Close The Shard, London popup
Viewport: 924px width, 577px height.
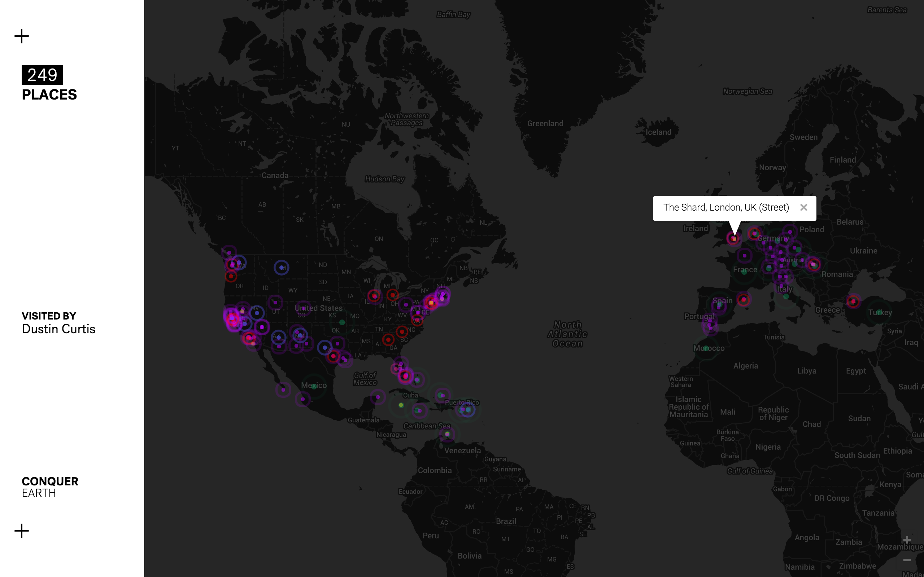click(803, 208)
